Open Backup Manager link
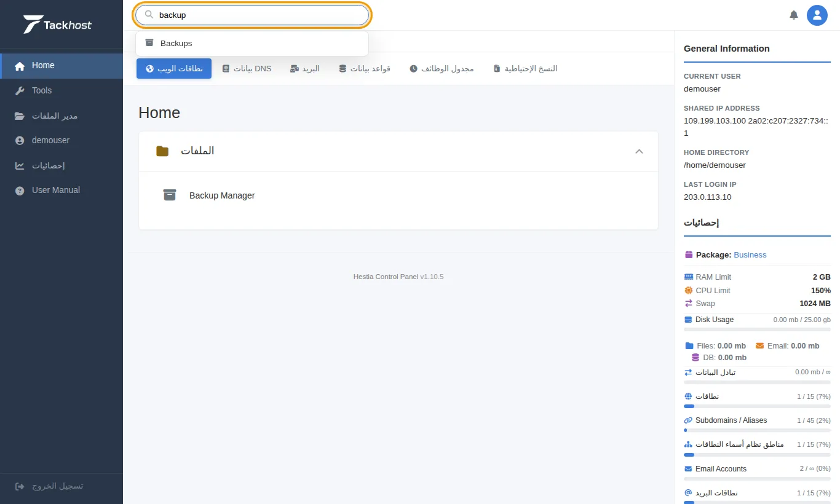This screenshot has width=840, height=504. coord(222,195)
